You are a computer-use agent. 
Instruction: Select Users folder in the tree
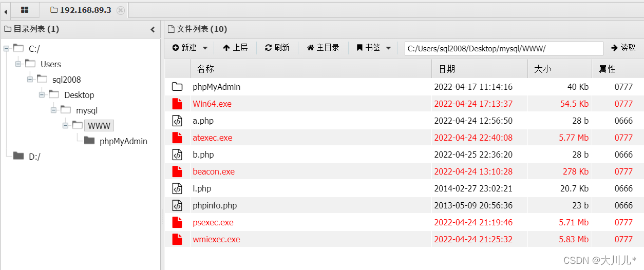51,64
